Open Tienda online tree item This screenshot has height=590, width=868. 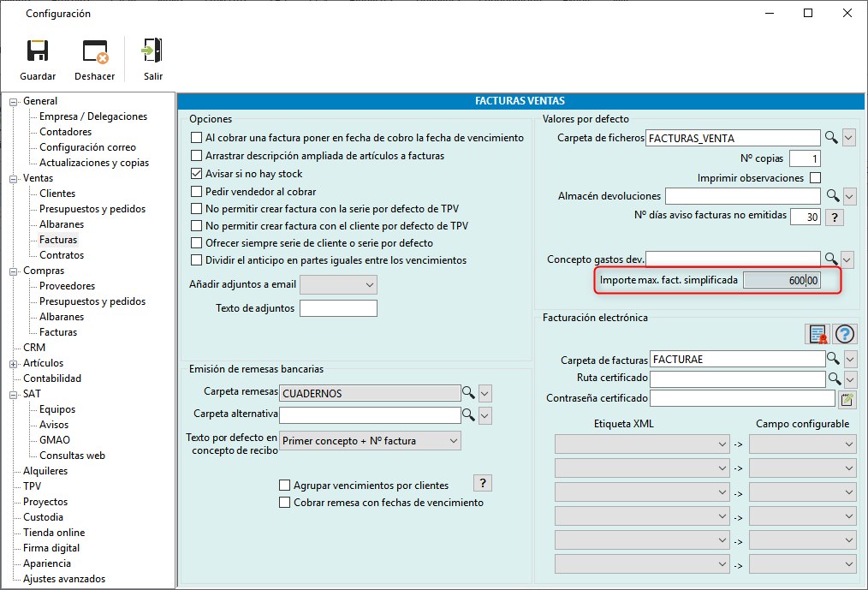[x=54, y=533]
